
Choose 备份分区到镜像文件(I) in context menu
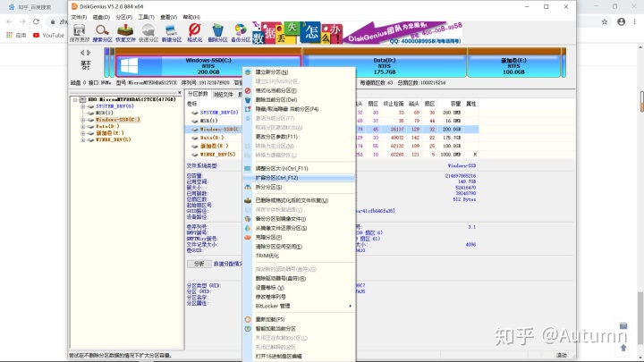click(299, 219)
